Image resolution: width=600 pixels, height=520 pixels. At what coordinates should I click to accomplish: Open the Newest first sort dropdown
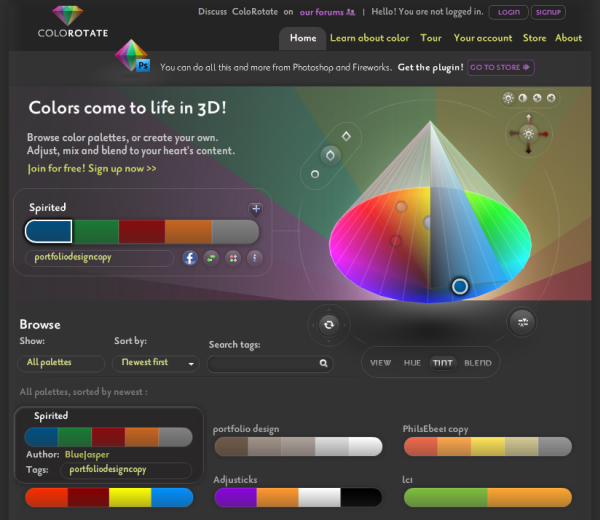coord(156,363)
